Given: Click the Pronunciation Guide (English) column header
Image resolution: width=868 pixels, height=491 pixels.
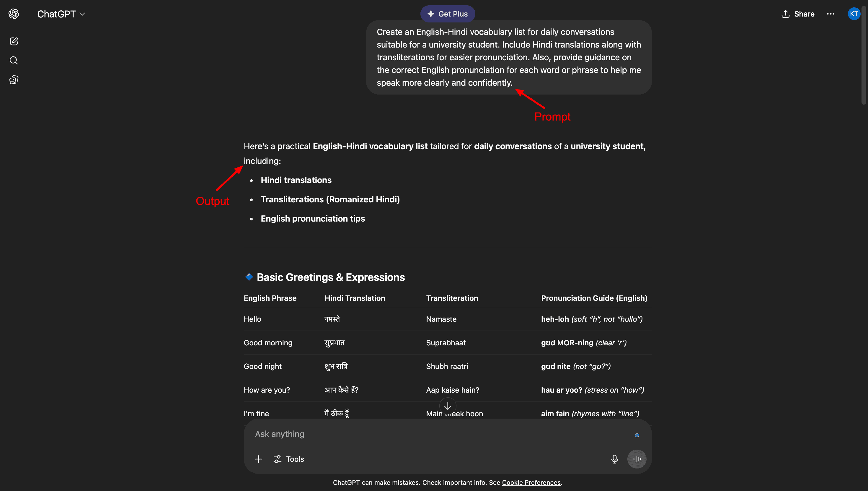Looking at the screenshot, I should click(594, 298).
